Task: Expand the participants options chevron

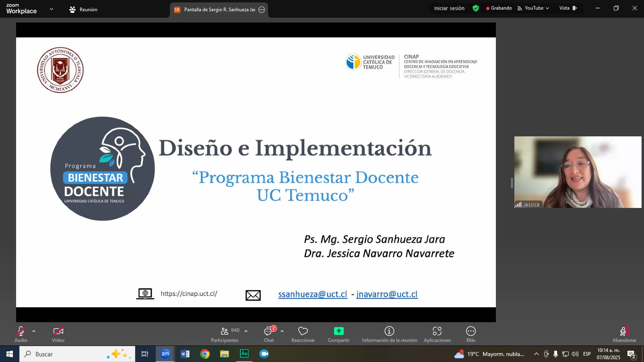Action: pyautogui.click(x=246, y=331)
